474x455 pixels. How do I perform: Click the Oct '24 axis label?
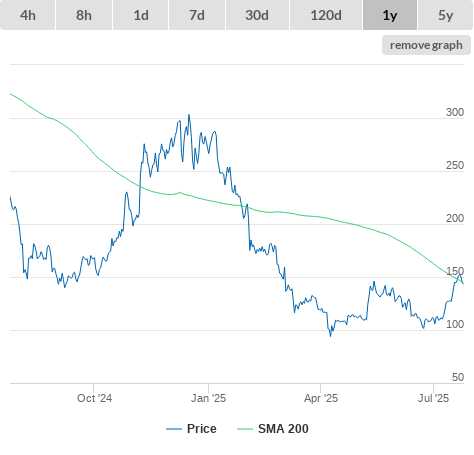click(94, 398)
